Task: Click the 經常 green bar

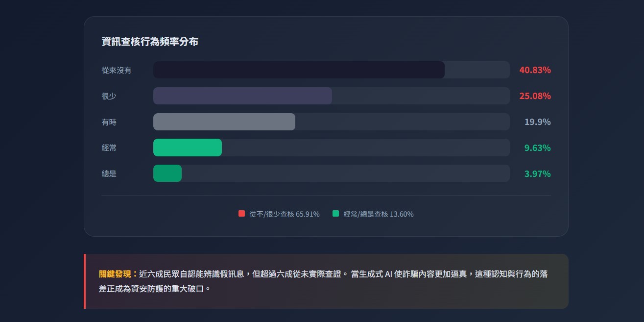Action: click(188, 148)
